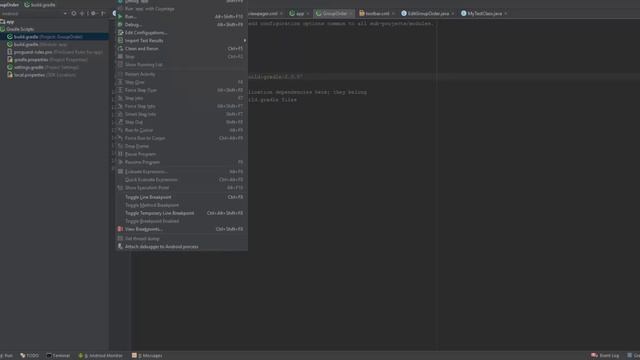Select 'Toggle Temporary Line Breakpoint' entry
This screenshot has width=640, height=360.
point(181,213)
